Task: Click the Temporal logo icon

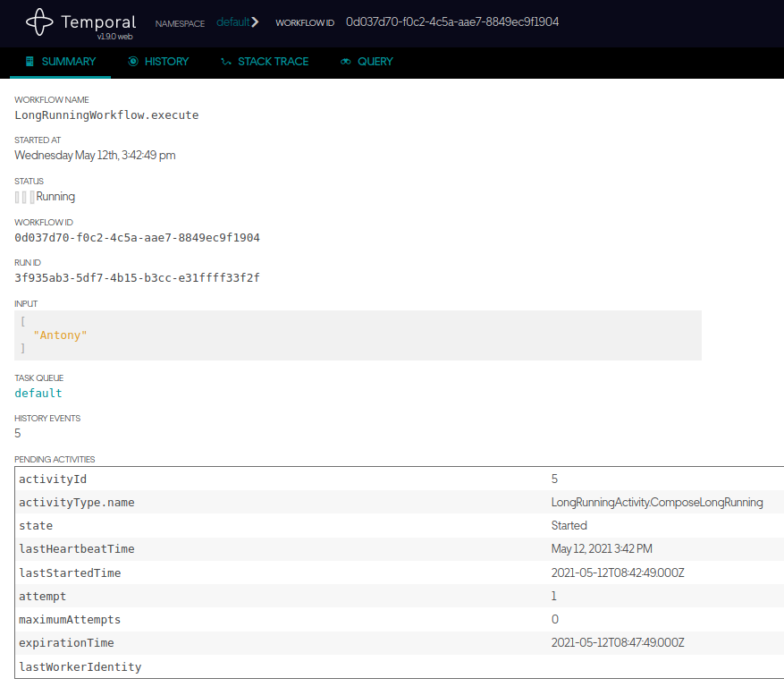Action: coord(38,22)
